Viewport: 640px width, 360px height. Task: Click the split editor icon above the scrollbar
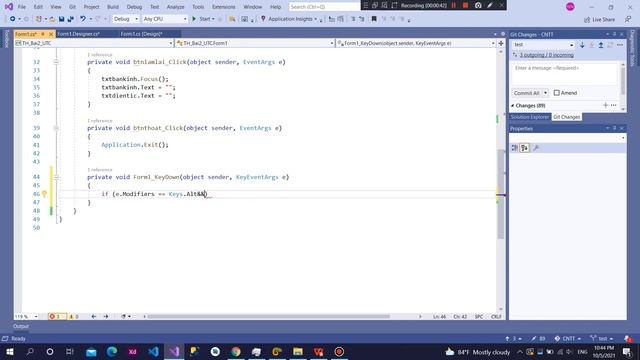pyautogui.click(x=501, y=43)
